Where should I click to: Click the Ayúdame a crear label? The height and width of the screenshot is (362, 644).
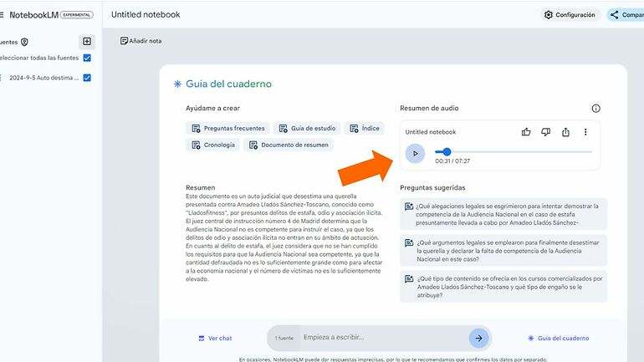212,109
